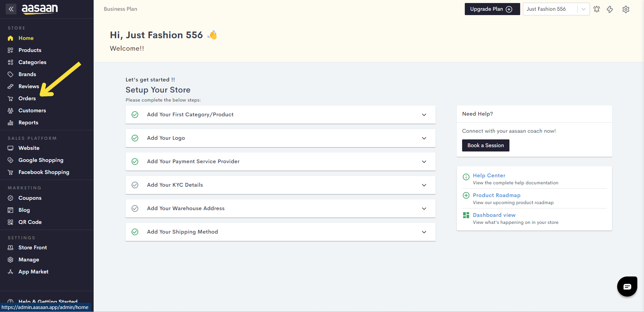Click the Facebook Shopping cart icon
644x312 pixels.
pyautogui.click(x=10, y=172)
